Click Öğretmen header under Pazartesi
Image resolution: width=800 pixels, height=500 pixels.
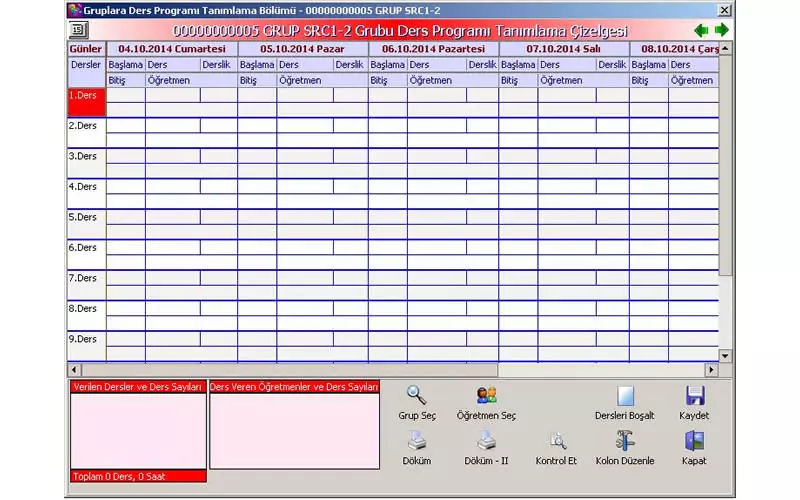453,80
